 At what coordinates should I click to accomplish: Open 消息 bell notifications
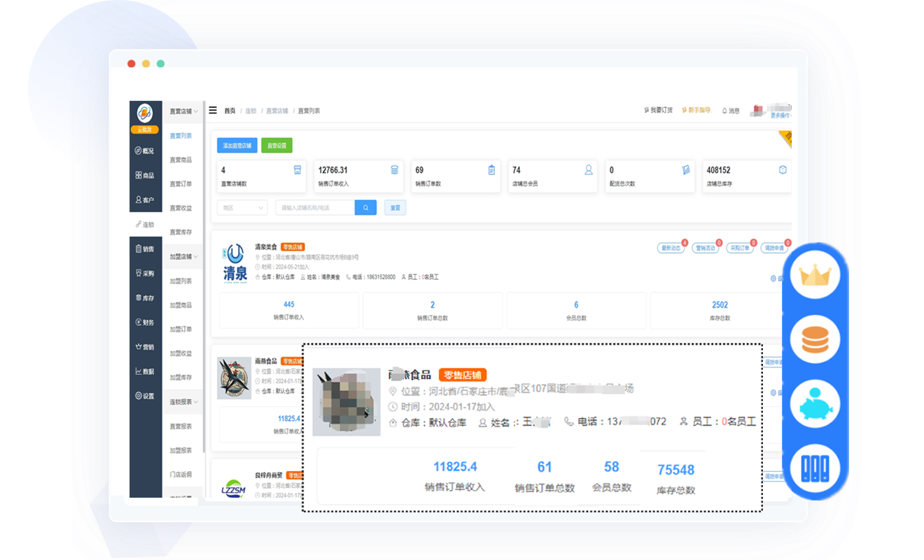click(730, 111)
